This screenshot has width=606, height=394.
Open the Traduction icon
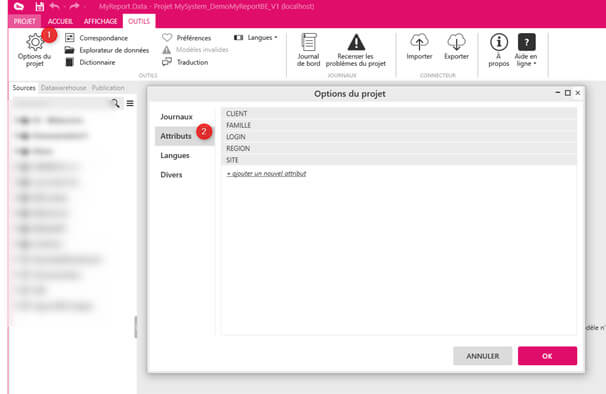(x=167, y=62)
